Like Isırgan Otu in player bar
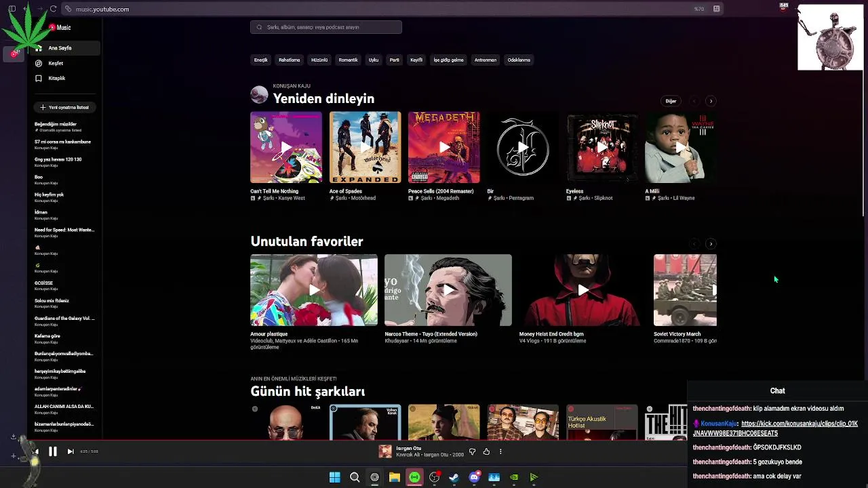 [486, 451]
